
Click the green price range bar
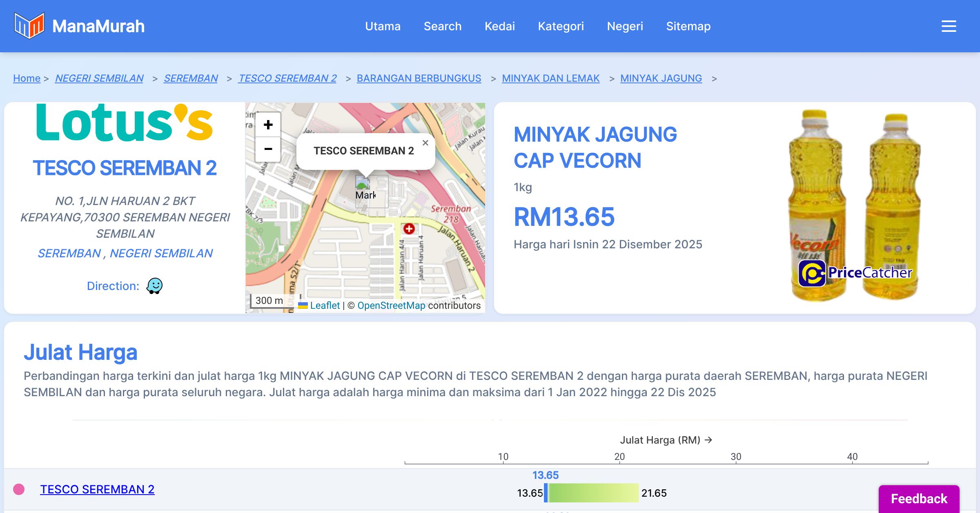(x=593, y=493)
